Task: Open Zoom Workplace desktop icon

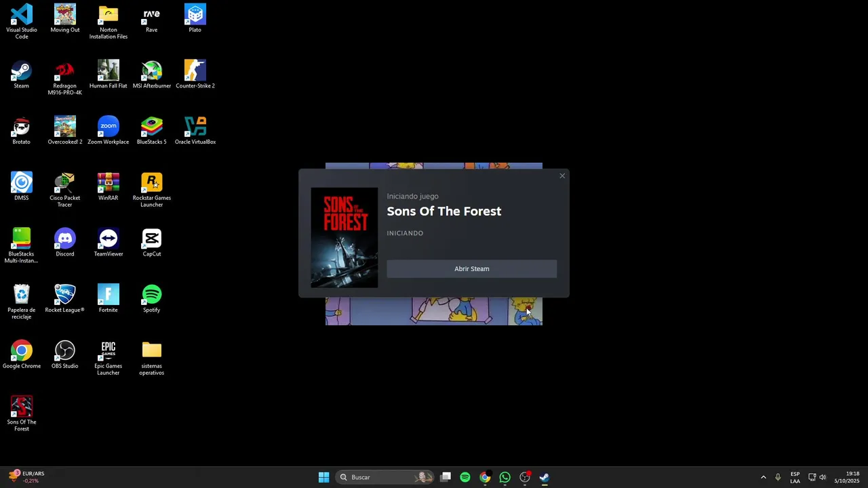Action: [108, 131]
